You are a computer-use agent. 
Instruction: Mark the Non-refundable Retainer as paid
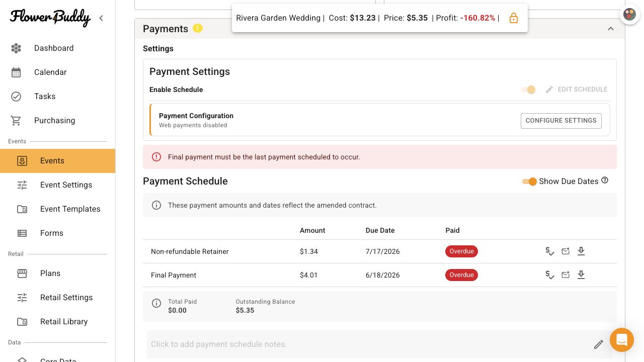click(550, 251)
